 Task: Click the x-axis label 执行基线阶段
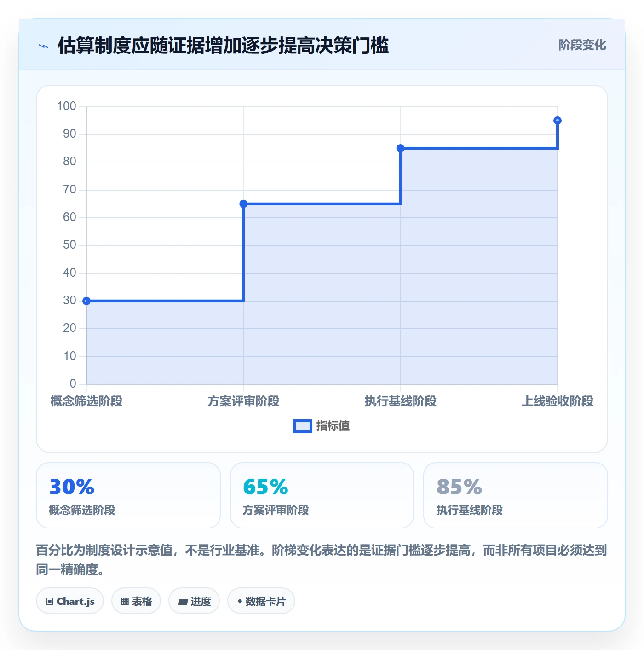tap(401, 401)
